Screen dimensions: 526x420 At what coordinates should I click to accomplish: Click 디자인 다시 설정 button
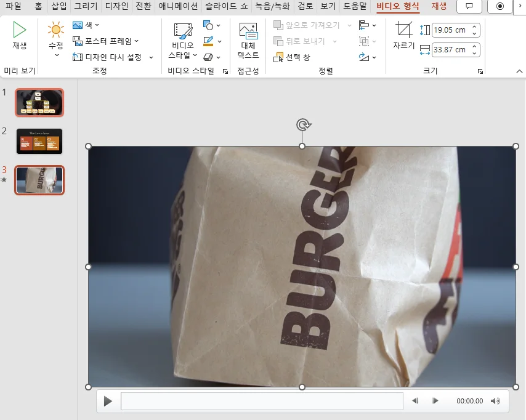[107, 57]
